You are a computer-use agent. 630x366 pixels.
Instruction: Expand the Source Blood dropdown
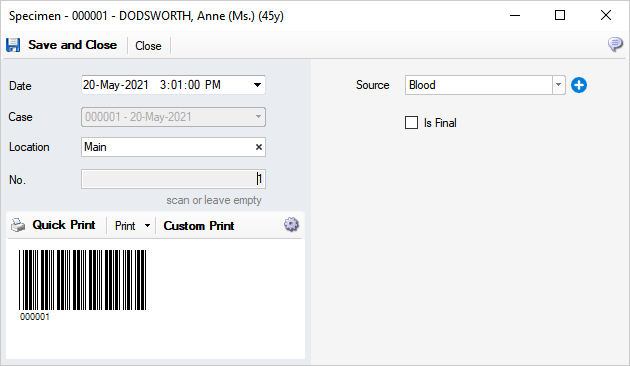[558, 85]
